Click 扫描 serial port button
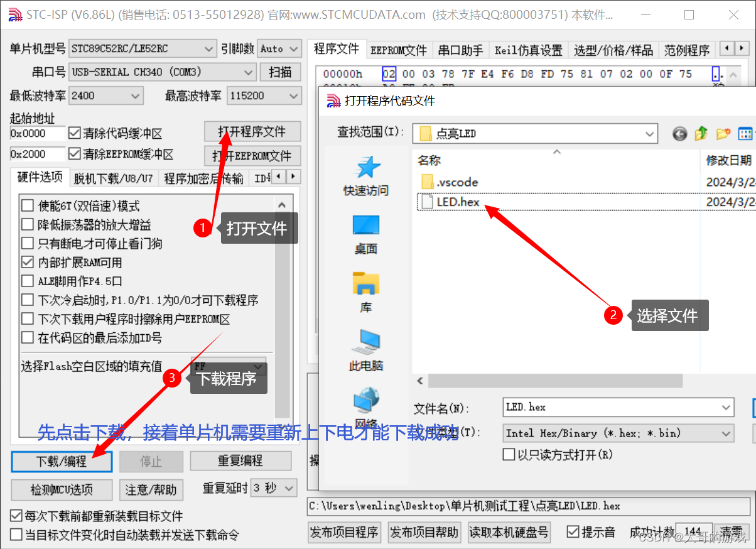This screenshot has height=549, width=756. [281, 72]
